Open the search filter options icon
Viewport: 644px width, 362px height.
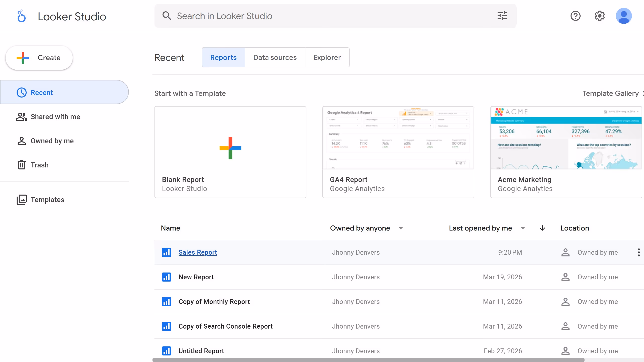[502, 16]
